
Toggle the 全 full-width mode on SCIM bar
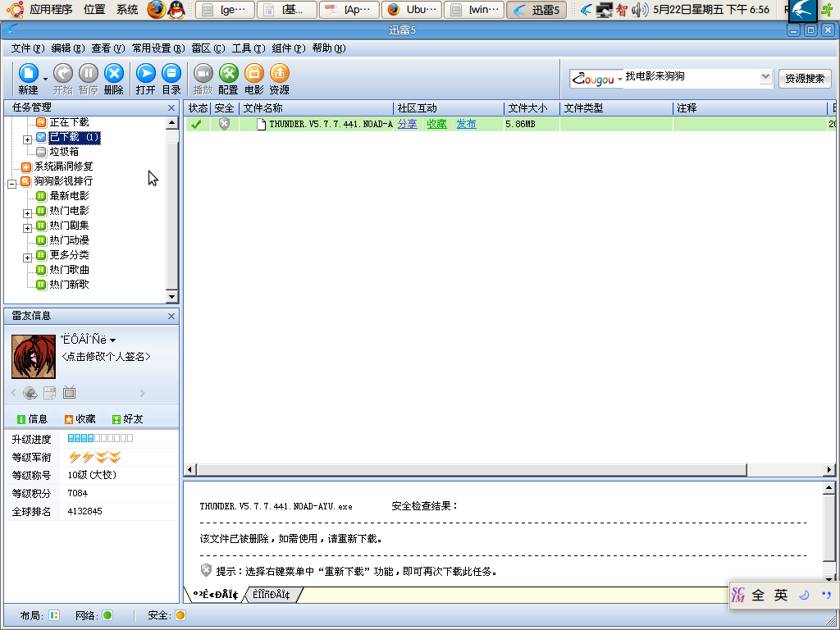(758, 596)
